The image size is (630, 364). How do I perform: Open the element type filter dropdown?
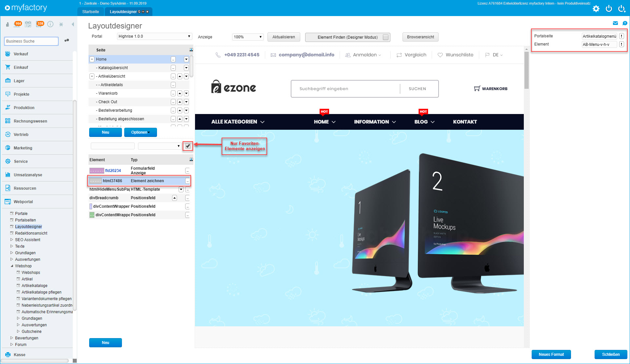(x=159, y=146)
